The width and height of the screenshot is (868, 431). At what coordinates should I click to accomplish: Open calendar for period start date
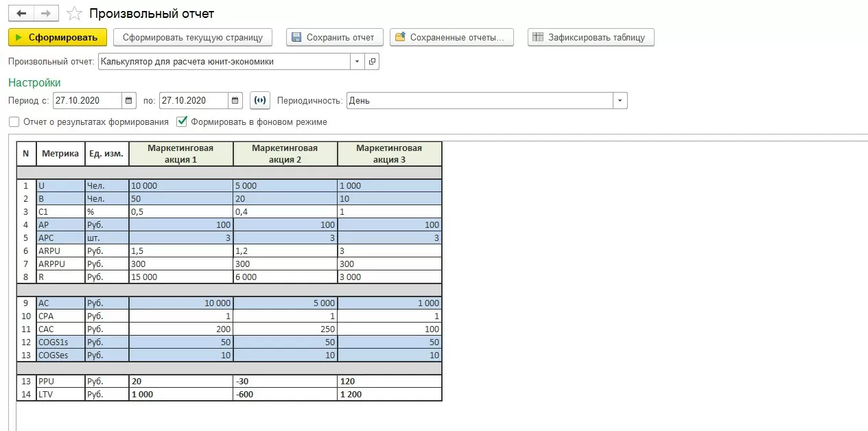point(129,100)
